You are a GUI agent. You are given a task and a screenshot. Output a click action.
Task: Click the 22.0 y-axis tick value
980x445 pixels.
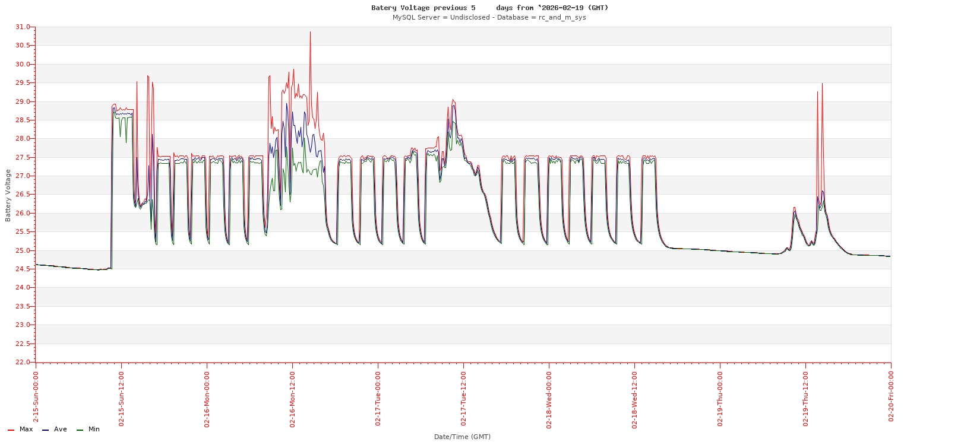(x=23, y=363)
